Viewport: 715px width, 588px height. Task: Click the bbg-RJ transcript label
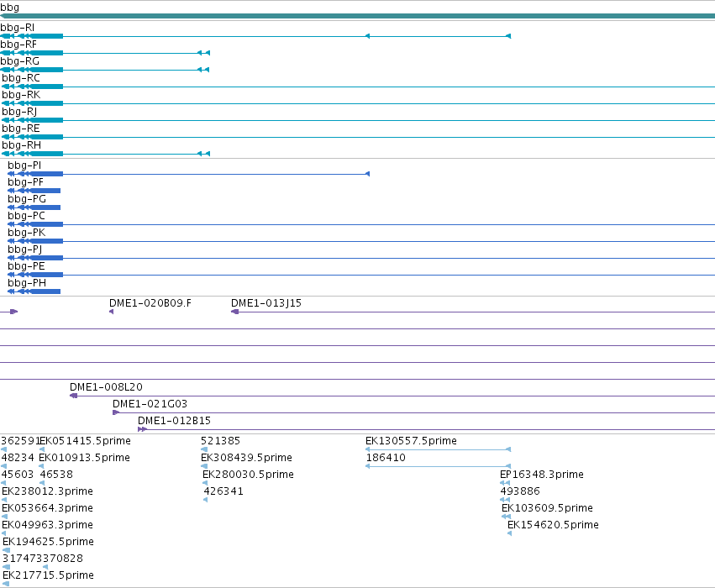(19, 112)
